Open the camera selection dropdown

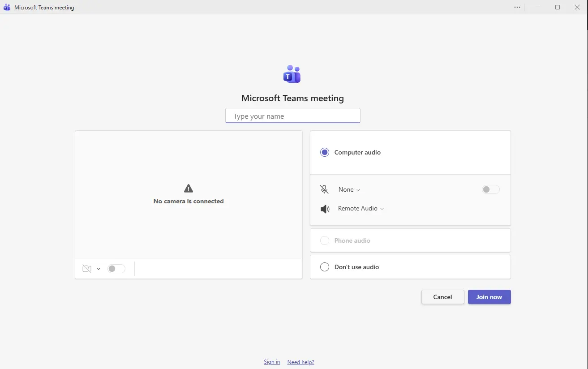(x=99, y=268)
